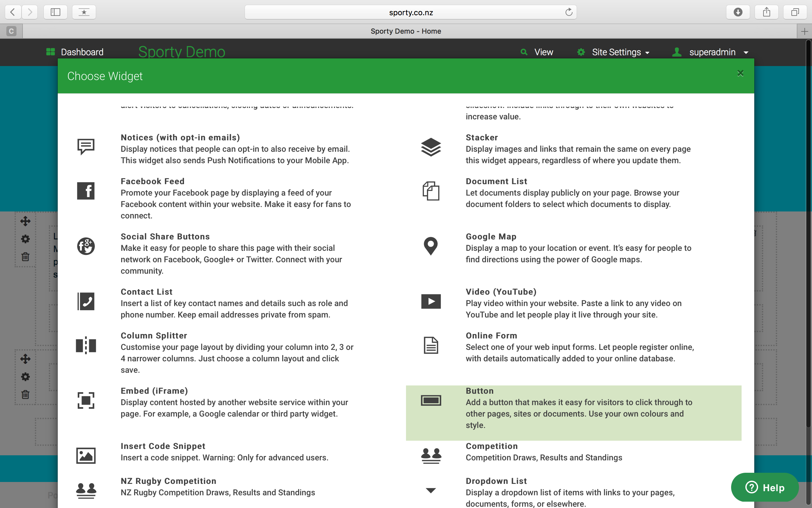The height and width of the screenshot is (508, 812).
Task: Click the Document List pages icon
Action: [x=431, y=191]
